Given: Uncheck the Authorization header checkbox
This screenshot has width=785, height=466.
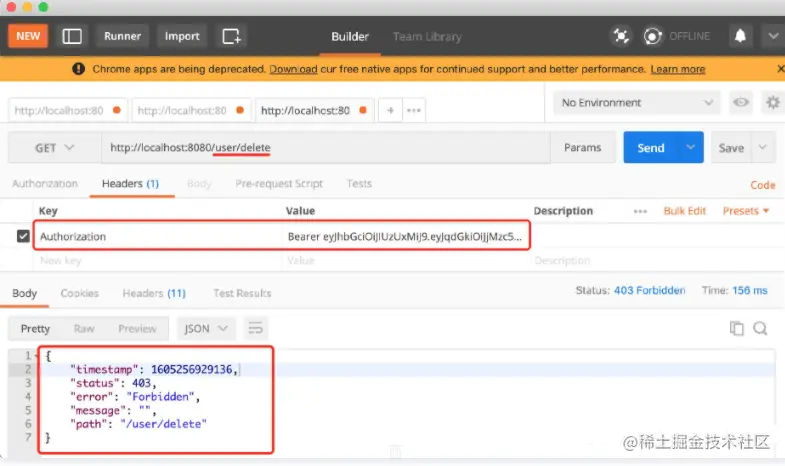Looking at the screenshot, I should point(23,236).
